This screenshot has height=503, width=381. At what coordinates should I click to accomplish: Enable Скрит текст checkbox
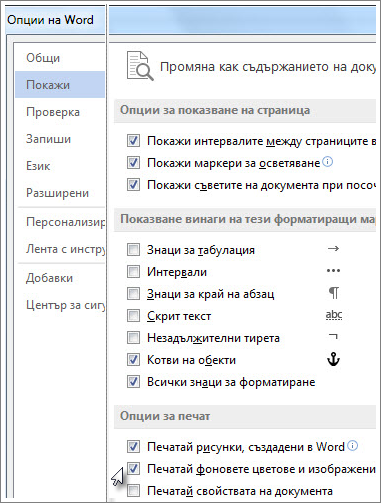click(x=133, y=315)
